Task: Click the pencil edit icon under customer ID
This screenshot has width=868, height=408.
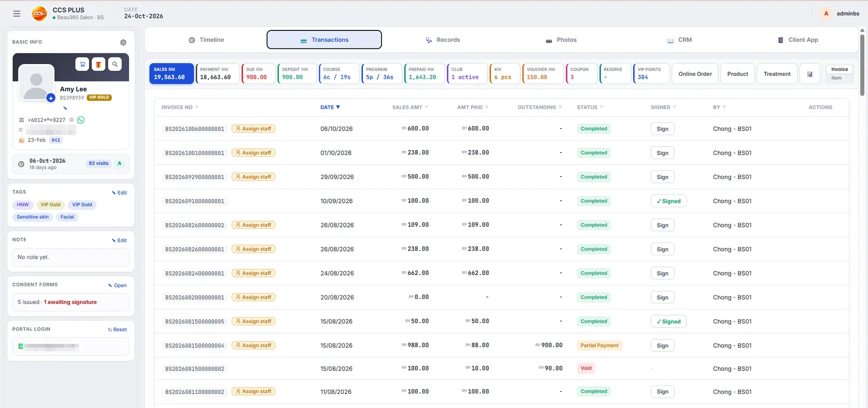Action: click(x=65, y=108)
